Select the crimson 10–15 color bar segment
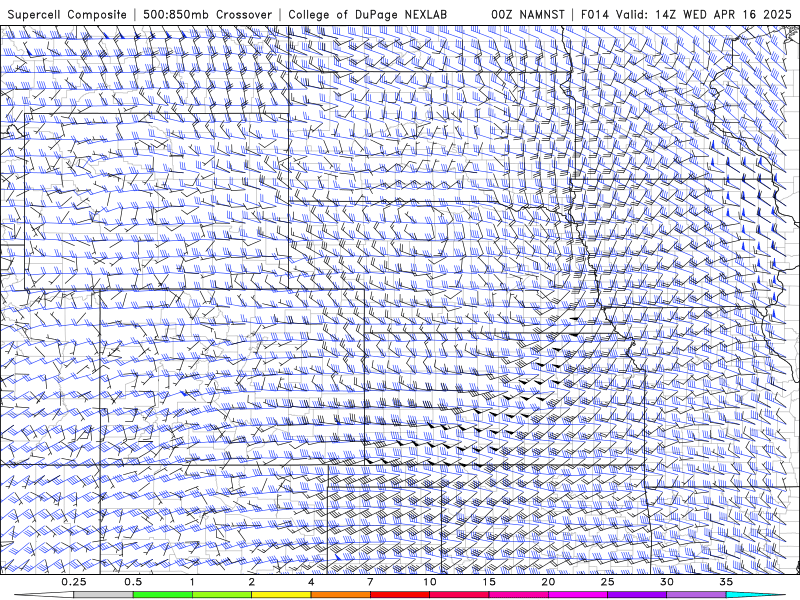 point(459,595)
